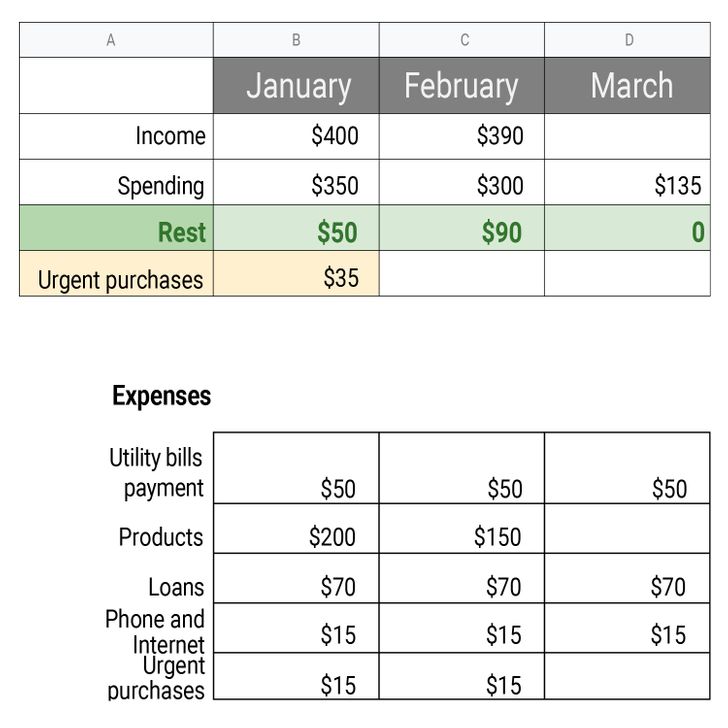Select column A header
Viewport: 728px width, 728px height.
(x=116, y=40)
